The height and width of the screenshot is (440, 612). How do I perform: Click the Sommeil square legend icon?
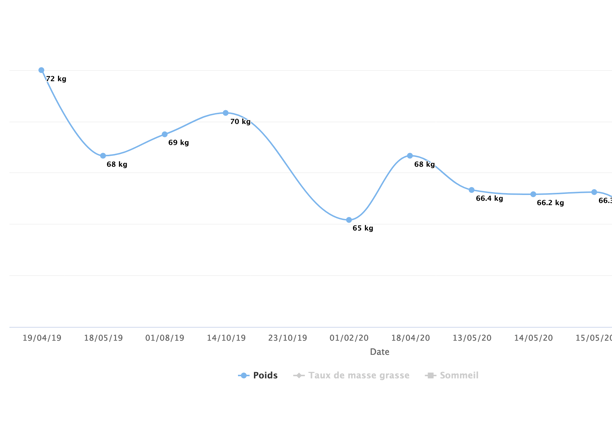coord(430,376)
